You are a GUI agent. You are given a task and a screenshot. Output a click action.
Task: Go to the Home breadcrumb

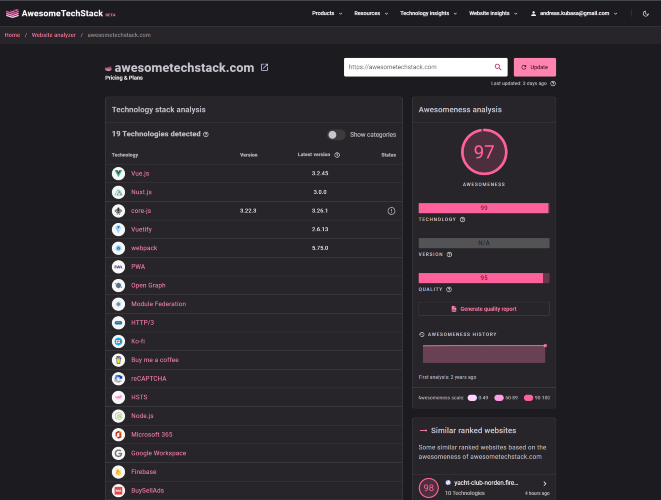pos(12,35)
